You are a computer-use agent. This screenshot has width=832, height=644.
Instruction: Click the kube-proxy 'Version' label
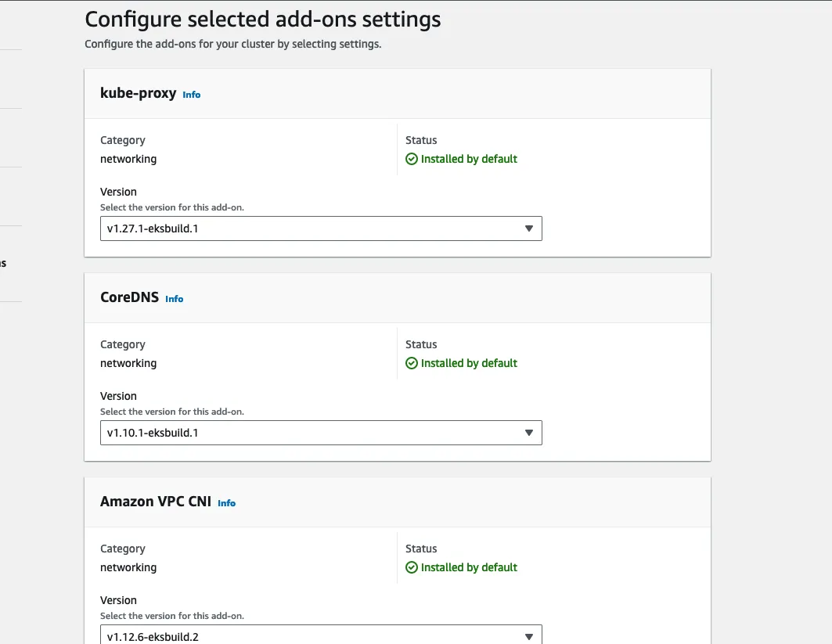click(x=118, y=192)
